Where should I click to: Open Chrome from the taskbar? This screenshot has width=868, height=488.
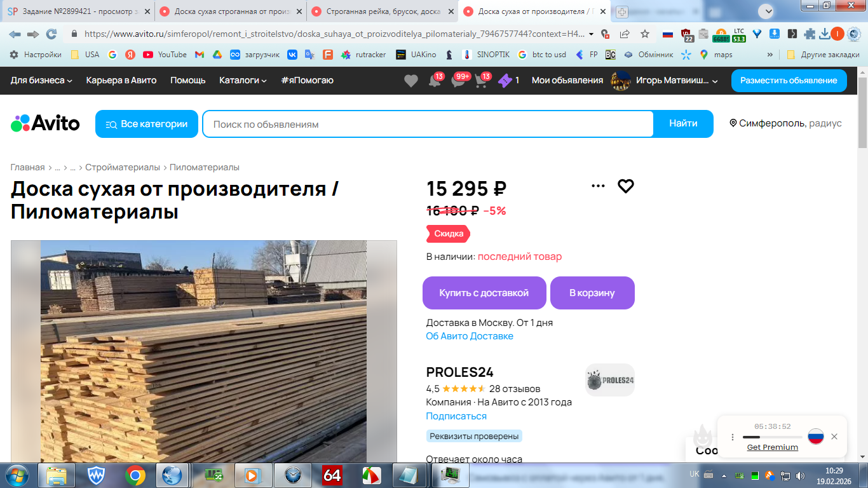pos(135,475)
